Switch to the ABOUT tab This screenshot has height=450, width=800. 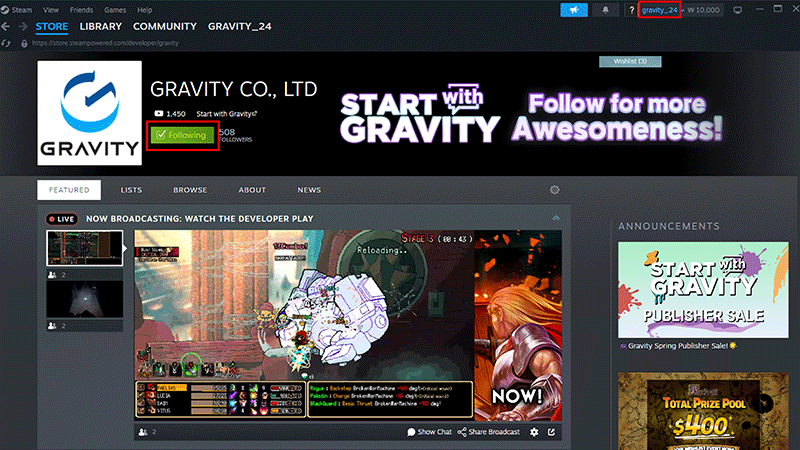[x=252, y=190]
